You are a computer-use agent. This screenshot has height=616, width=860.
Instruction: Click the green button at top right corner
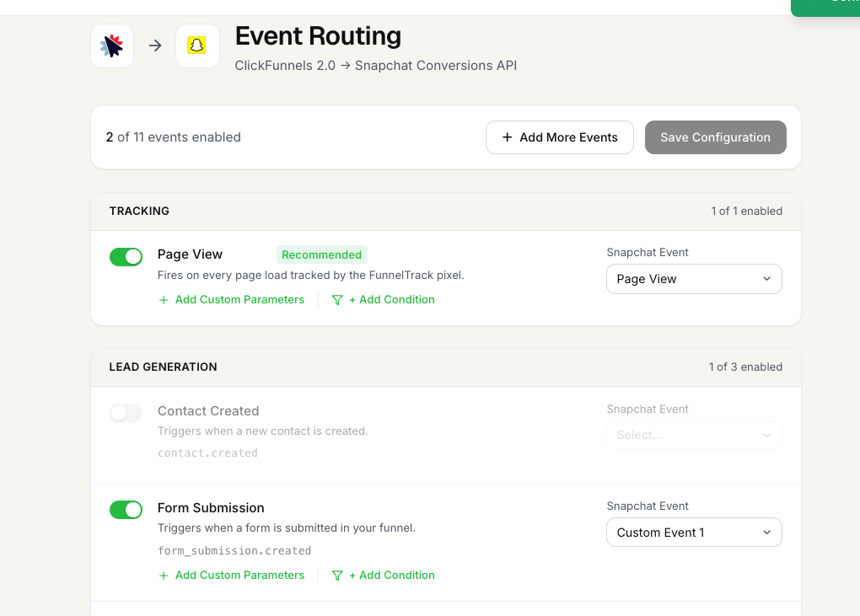(x=825, y=7)
